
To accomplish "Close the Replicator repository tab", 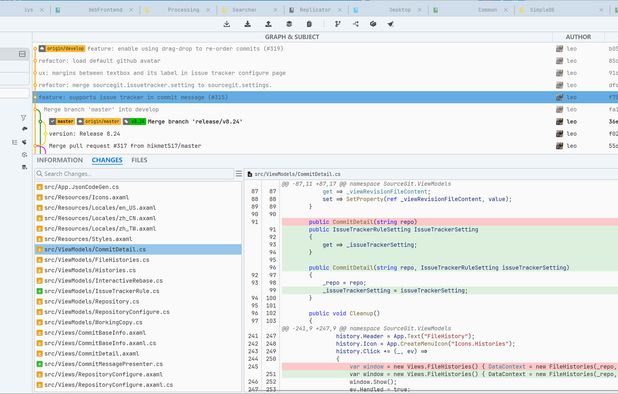I will 340,10.
